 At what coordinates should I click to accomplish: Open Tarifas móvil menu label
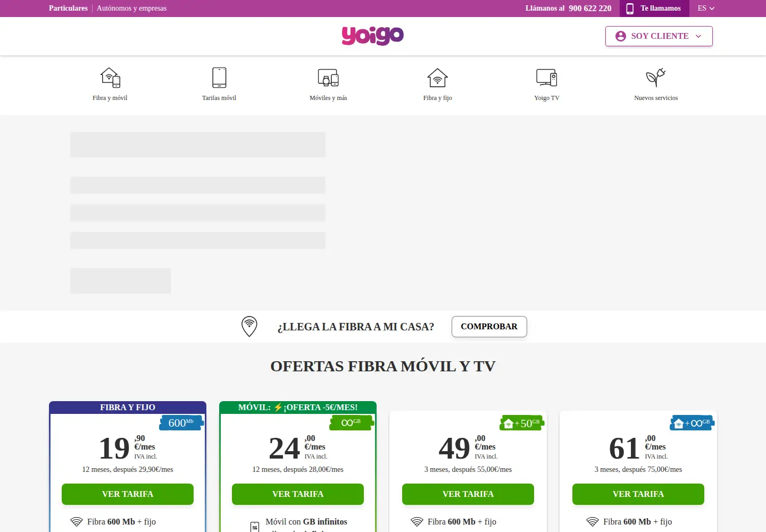(219, 98)
